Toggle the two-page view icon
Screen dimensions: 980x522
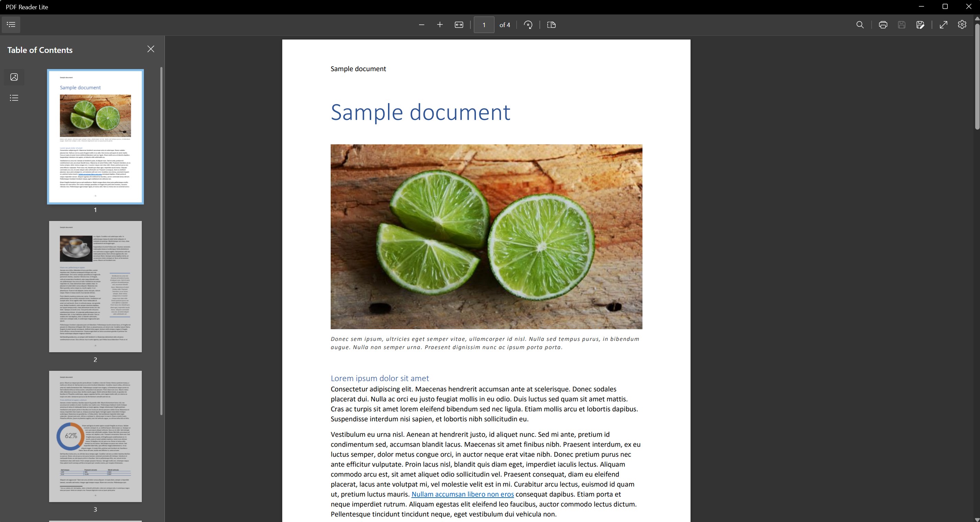pyautogui.click(x=551, y=25)
